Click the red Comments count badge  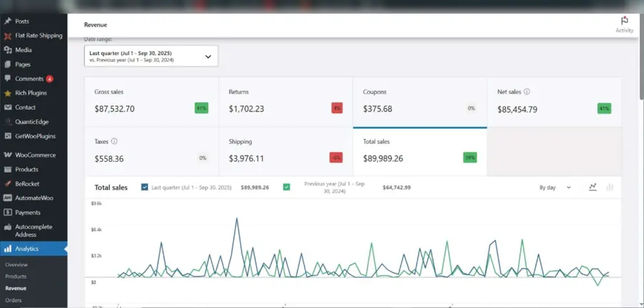(x=49, y=79)
